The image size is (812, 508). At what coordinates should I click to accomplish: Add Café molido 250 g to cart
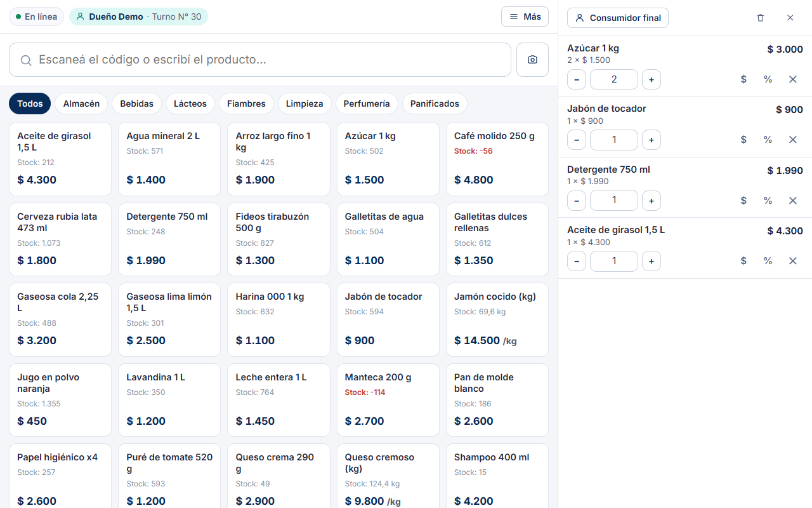click(x=497, y=159)
